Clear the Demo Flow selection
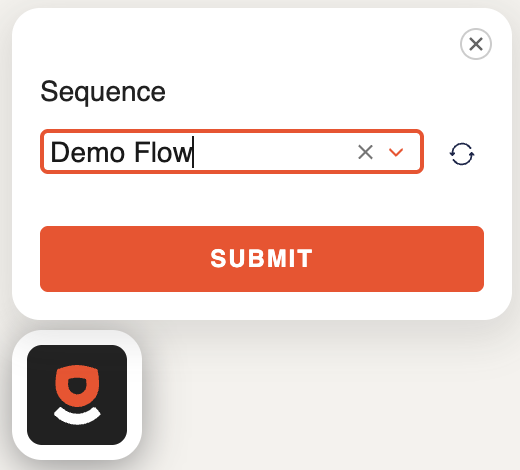Screen dimensions: 520x470 365,152
